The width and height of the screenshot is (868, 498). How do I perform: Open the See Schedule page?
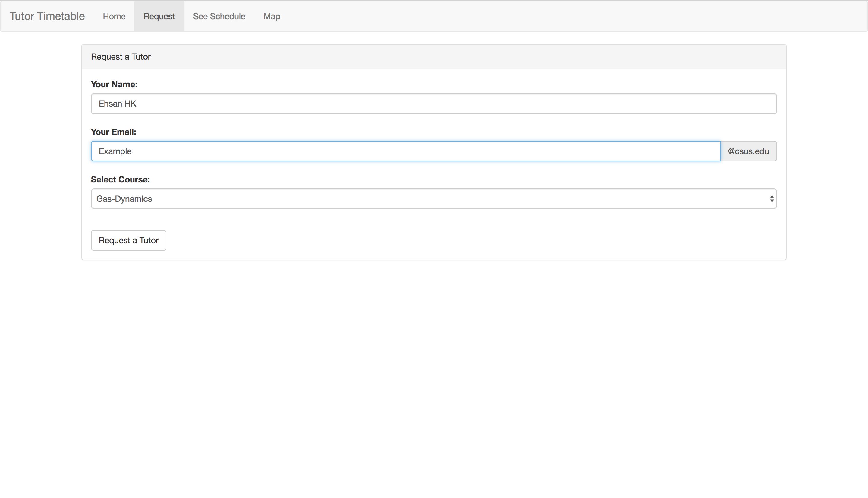219,16
